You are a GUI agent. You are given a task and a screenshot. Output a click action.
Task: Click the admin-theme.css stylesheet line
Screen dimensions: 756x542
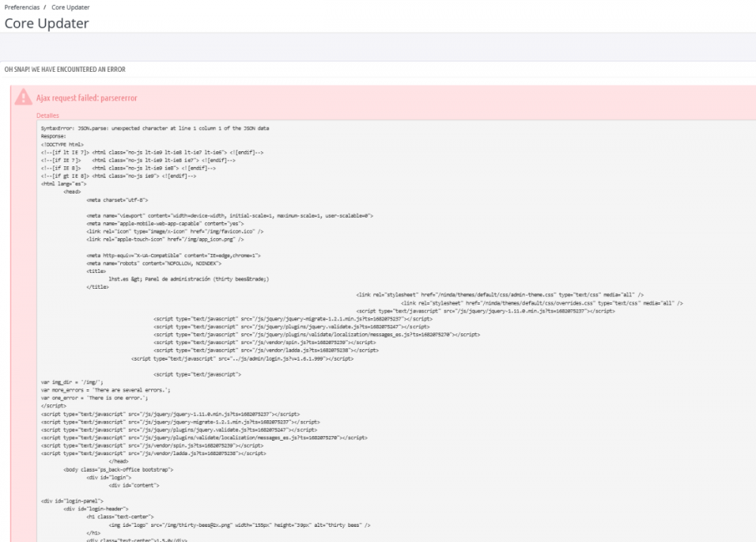tap(500, 295)
